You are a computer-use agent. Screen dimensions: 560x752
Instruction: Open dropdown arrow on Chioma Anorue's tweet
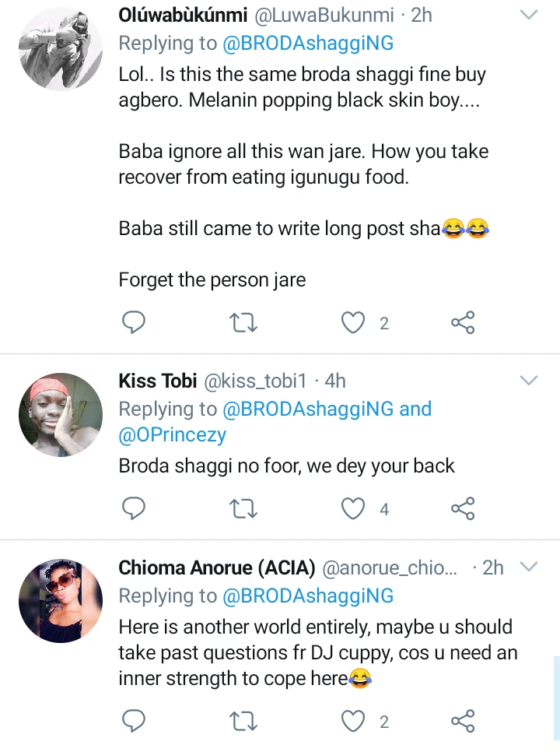pyautogui.click(x=529, y=568)
